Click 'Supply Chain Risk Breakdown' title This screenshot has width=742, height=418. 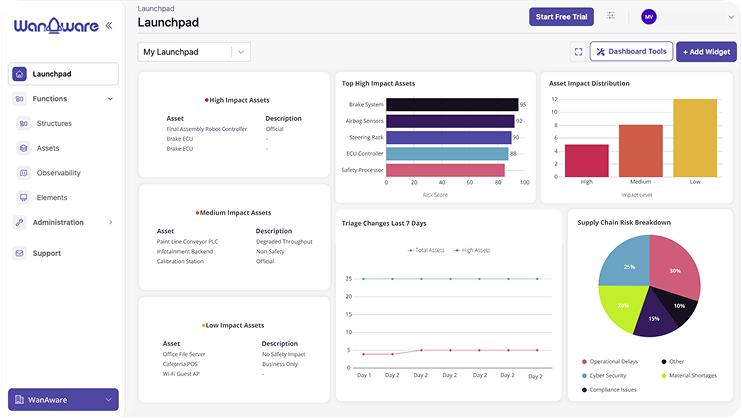(624, 222)
